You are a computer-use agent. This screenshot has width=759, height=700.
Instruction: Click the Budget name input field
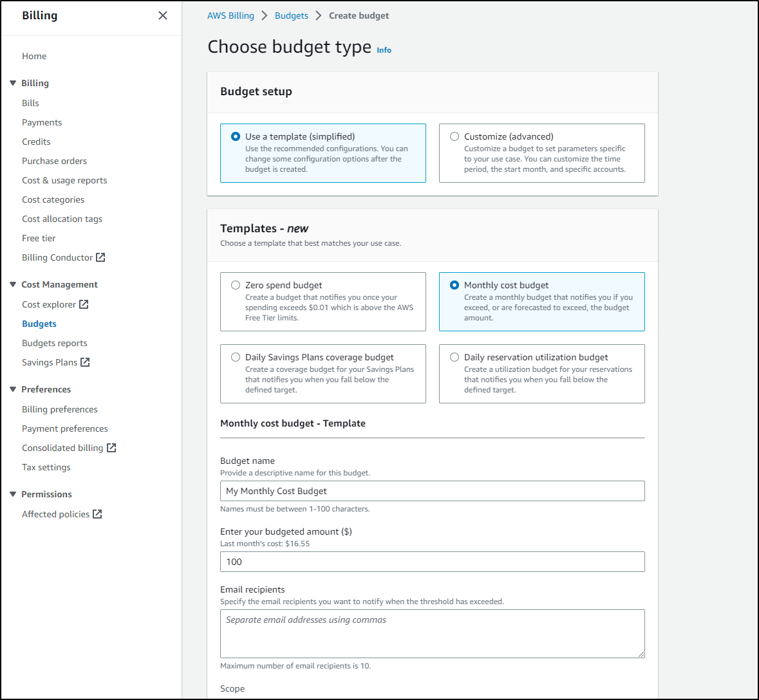(432, 491)
